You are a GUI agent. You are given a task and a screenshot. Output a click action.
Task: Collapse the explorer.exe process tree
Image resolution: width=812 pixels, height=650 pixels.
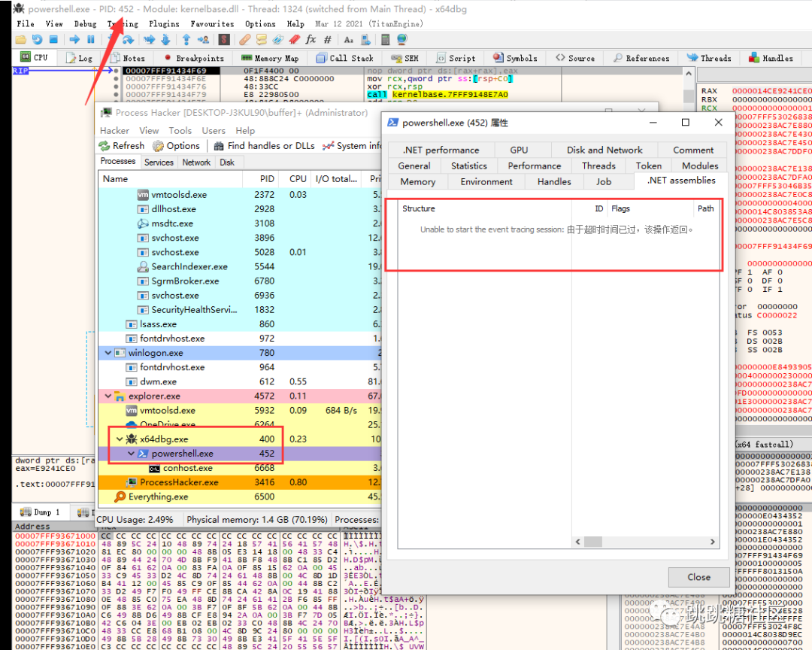108,396
